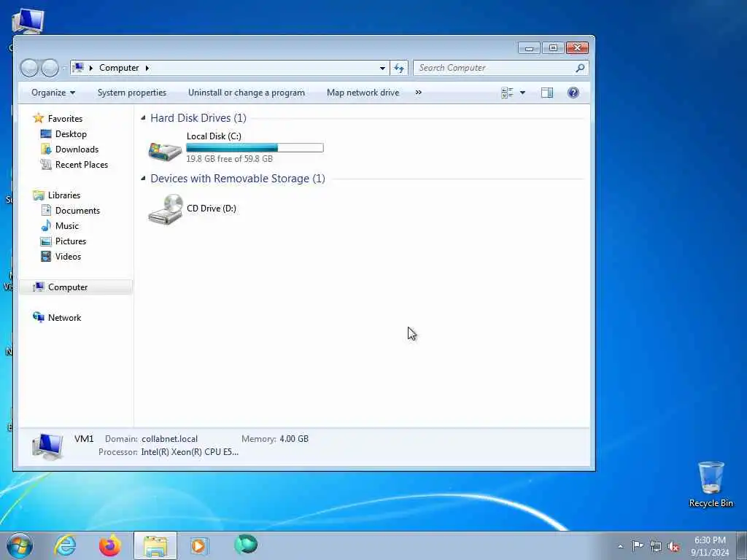Click the Local Disk (C:) usage bar
Screen dimensions: 747x560
tap(255, 147)
